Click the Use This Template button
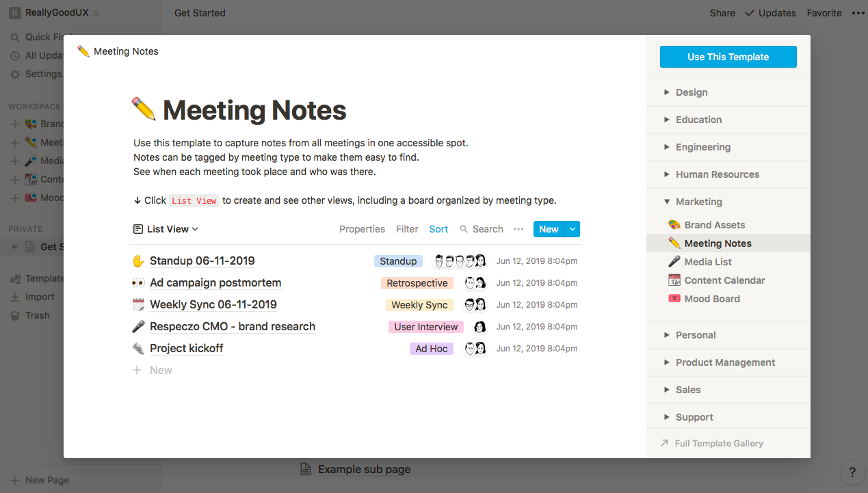This screenshot has height=493, width=868. pos(728,57)
